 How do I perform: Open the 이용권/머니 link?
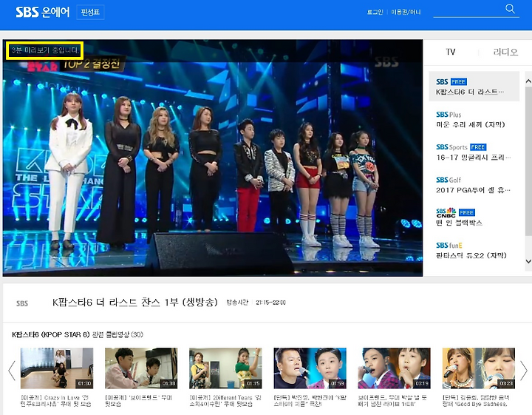click(x=406, y=12)
